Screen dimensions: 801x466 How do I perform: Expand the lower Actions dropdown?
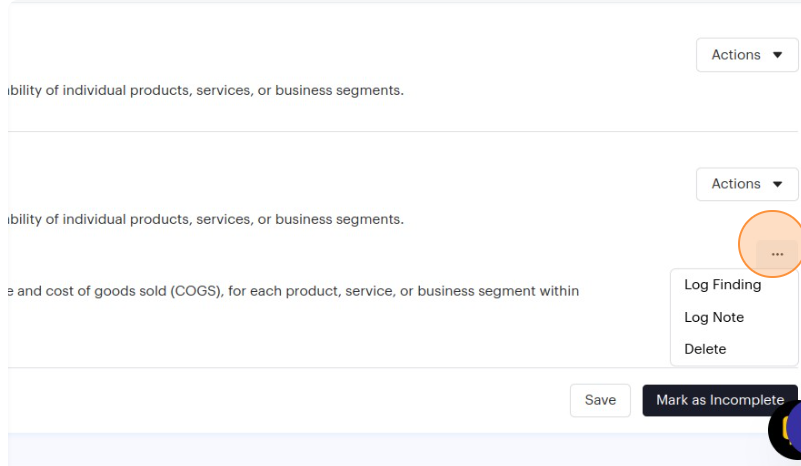[746, 184]
